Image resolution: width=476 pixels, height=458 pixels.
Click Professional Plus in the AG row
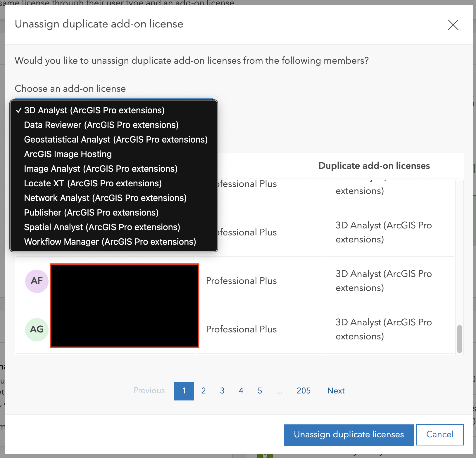241,329
